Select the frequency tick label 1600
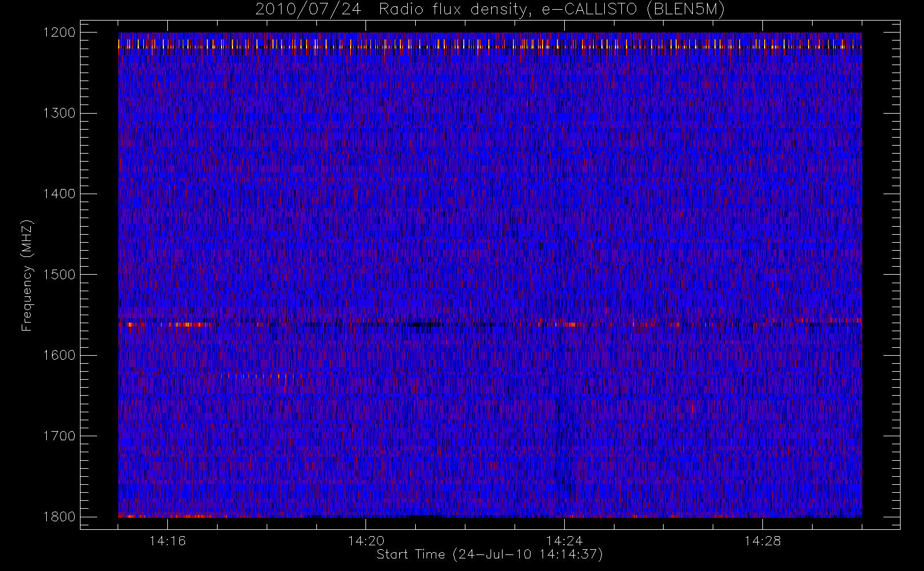 click(59, 355)
